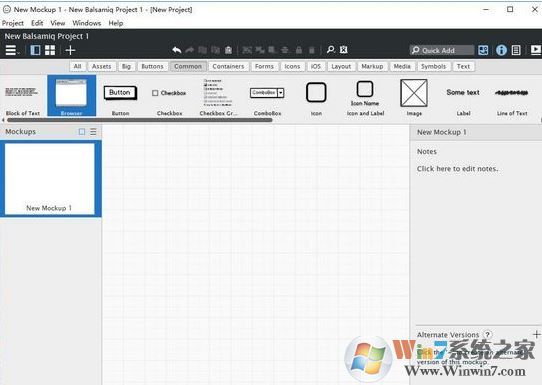This screenshot has height=385, width=542.
Task: Pick the Icon and Label control
Action: pyautogui.click(x=365, y=97)
